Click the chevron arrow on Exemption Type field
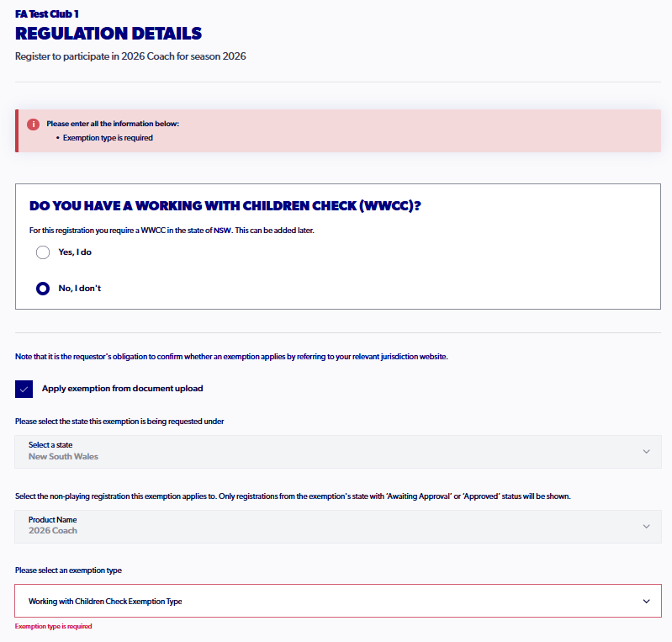This screenshot has height=642, width=672. 646,602
